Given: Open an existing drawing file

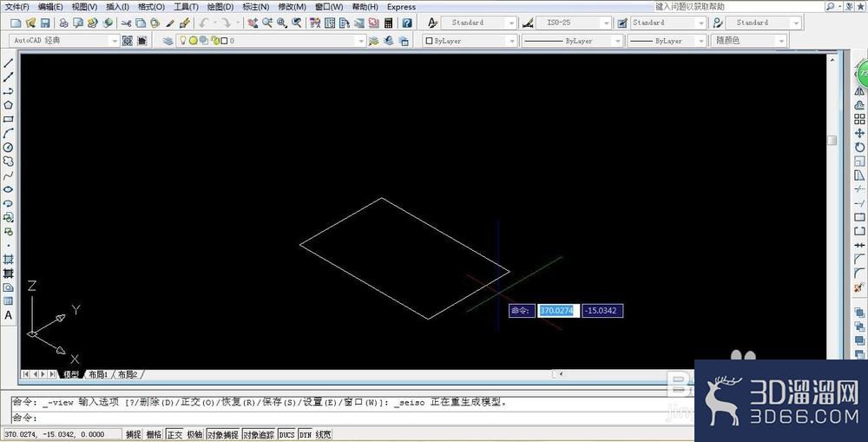Looking at the screenshot, I should 30,23.
